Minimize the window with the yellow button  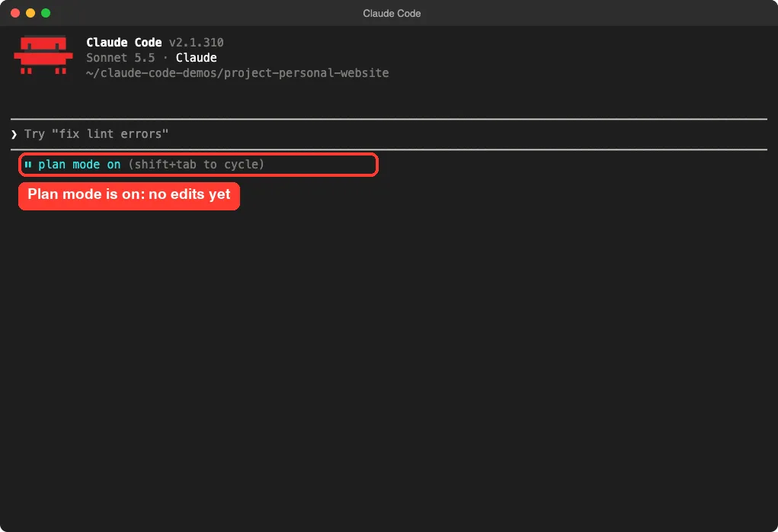click(x=30, y=13)
